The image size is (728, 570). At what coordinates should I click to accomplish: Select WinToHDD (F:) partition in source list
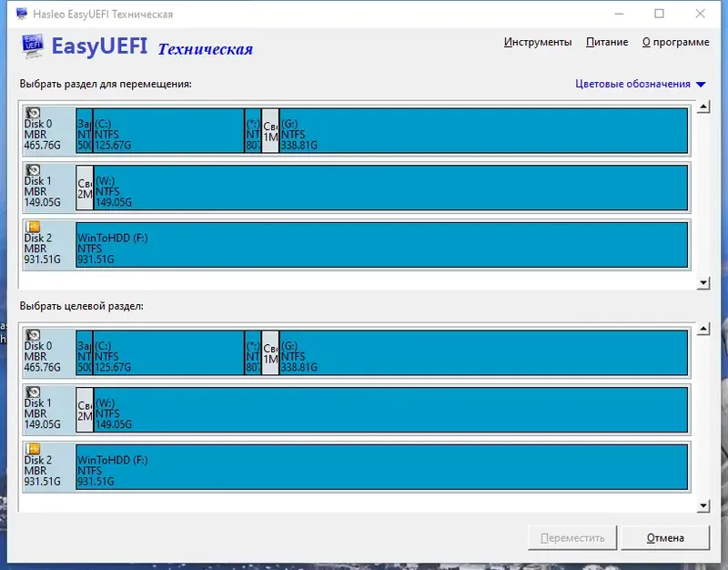click(x=381, y=245)
